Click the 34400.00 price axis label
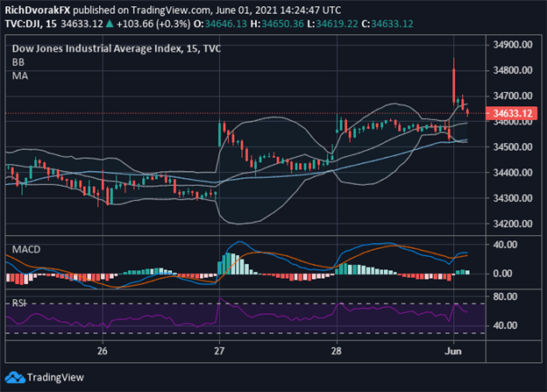The image size is (547, 392). 513,173
